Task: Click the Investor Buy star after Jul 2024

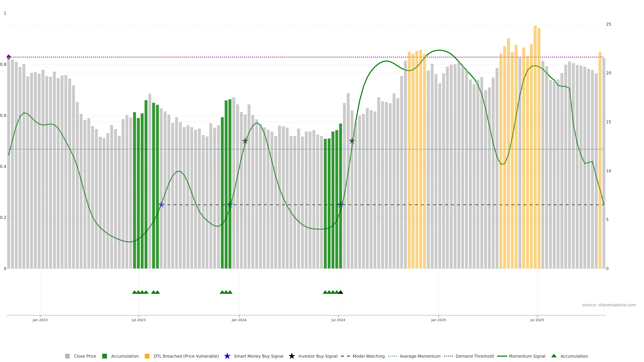Action: [x=352, y=141]
